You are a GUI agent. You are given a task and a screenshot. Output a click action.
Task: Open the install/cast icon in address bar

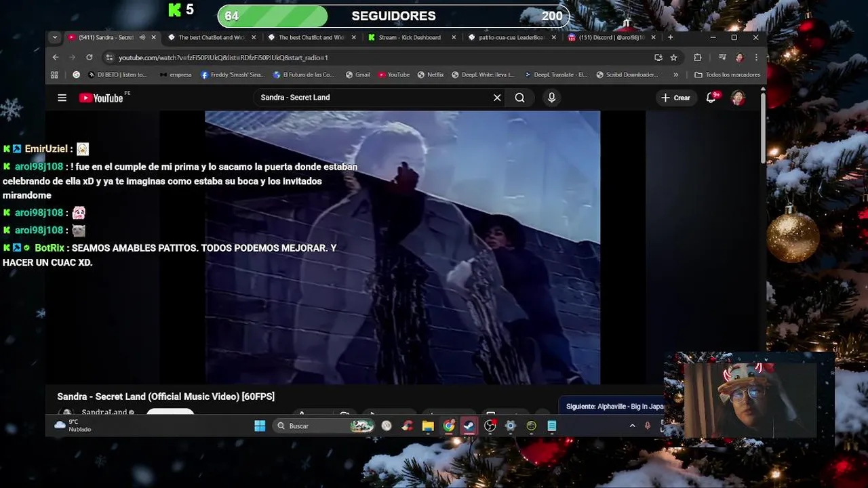click(658, 58)
